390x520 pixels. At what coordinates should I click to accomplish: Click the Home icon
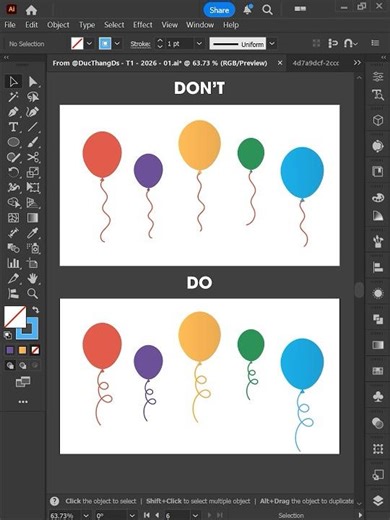[x=31, y=10]
